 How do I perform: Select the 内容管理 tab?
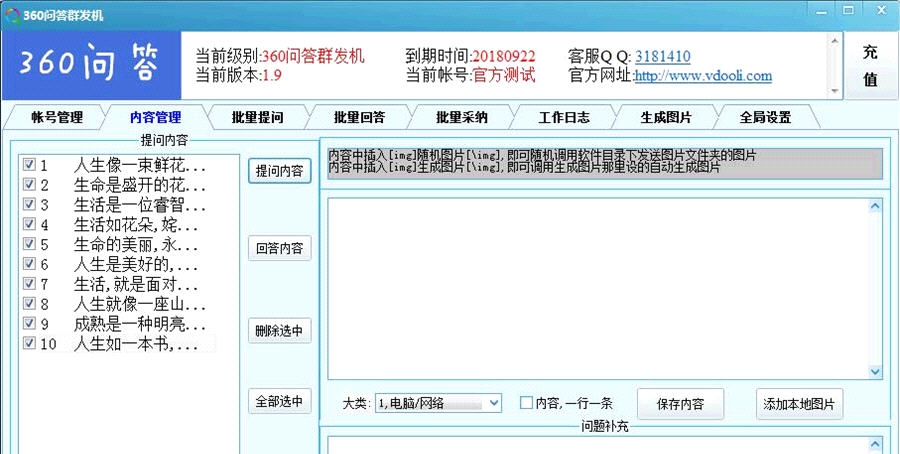coord(156,118)
